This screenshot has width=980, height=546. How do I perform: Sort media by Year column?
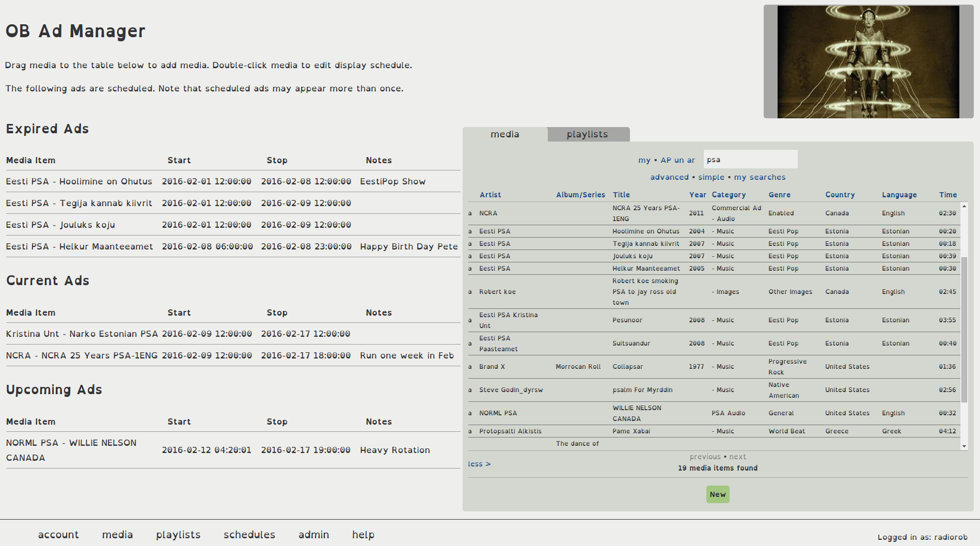coord(698,195)
